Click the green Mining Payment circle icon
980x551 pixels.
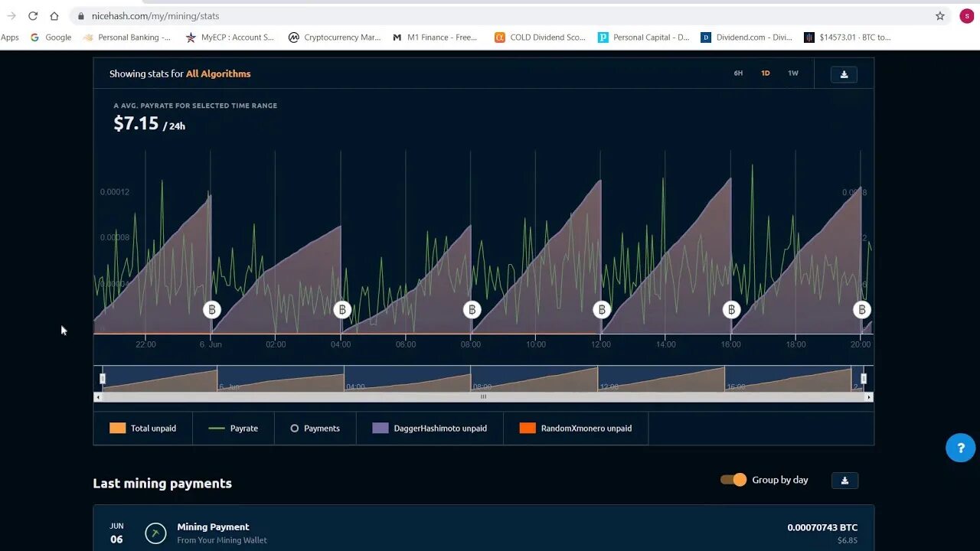[x=154, y=533]
